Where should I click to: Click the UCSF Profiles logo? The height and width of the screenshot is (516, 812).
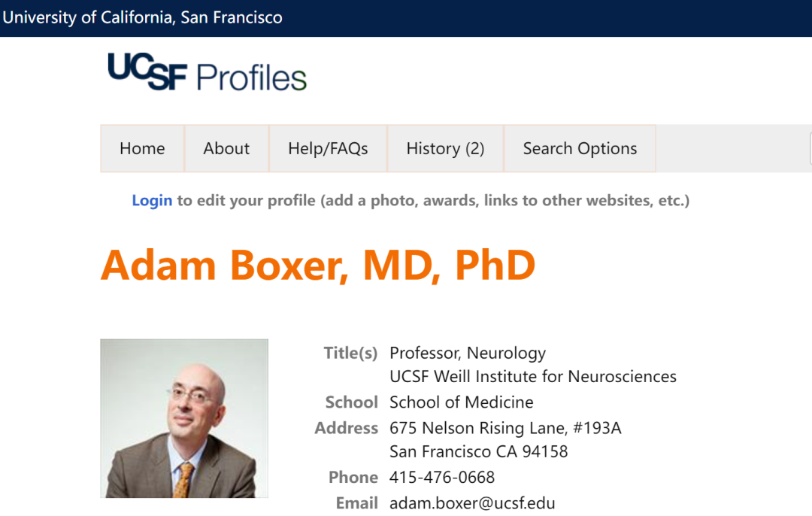(208, 72)
